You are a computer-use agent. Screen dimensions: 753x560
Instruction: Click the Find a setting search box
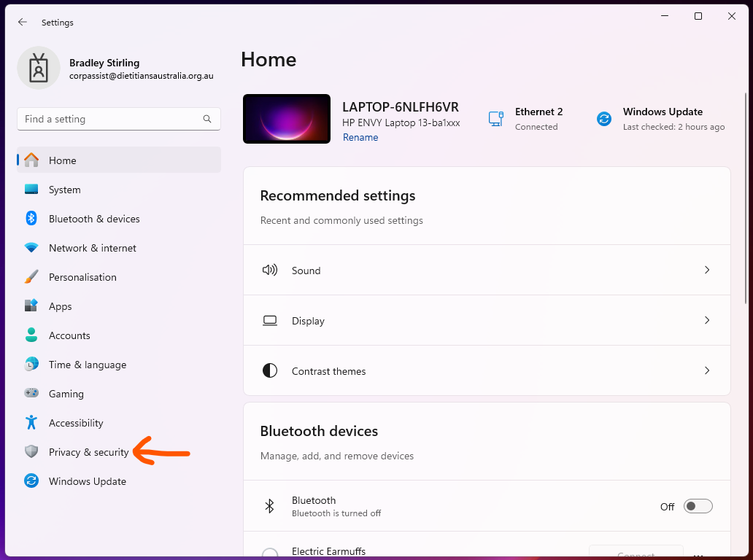pyautogui.click(x=109, y=119)
